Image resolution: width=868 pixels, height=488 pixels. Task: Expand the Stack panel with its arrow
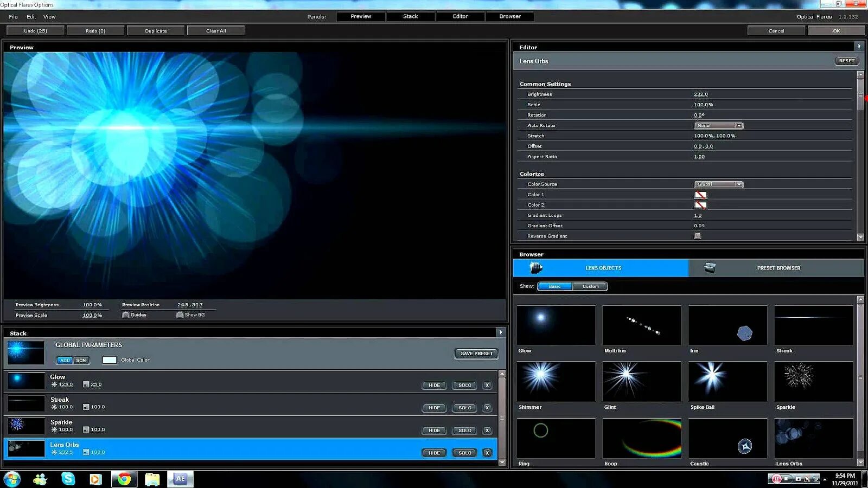(x=500, y=333)
